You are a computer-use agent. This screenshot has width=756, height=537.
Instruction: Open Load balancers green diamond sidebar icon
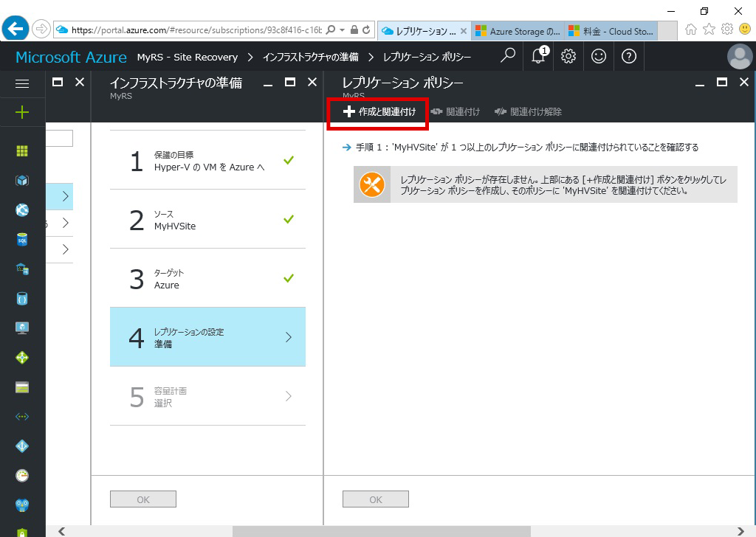pos(22,357)
